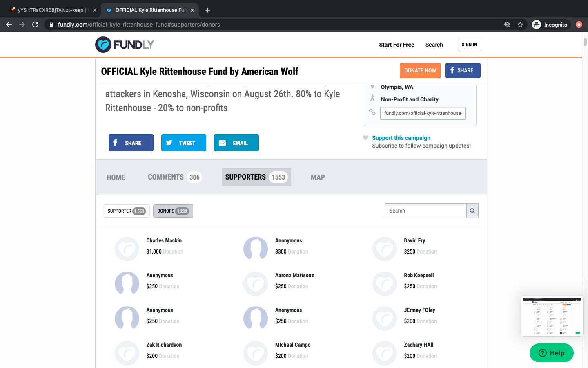Click donor name Zak Richardson
Image resolution: width=588 pixels, height=368 pixels.
coord(164,345)
